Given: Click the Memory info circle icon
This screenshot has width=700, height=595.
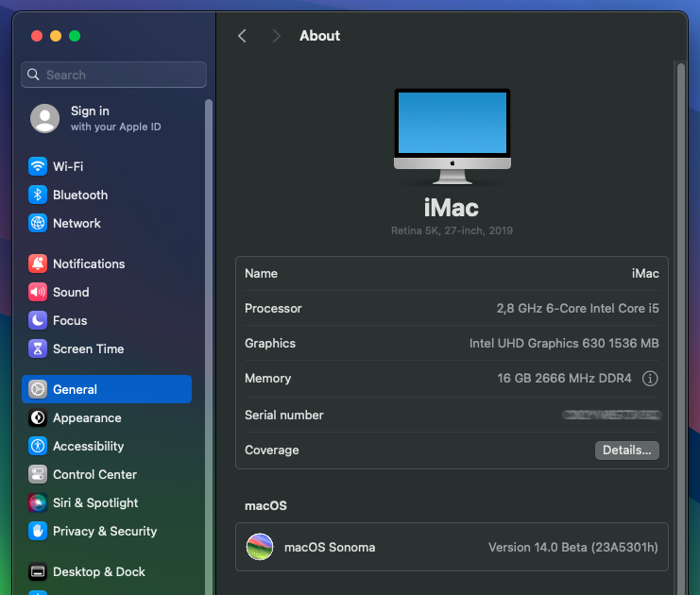Looking at the screenshot, I should (x=650, y=379).
